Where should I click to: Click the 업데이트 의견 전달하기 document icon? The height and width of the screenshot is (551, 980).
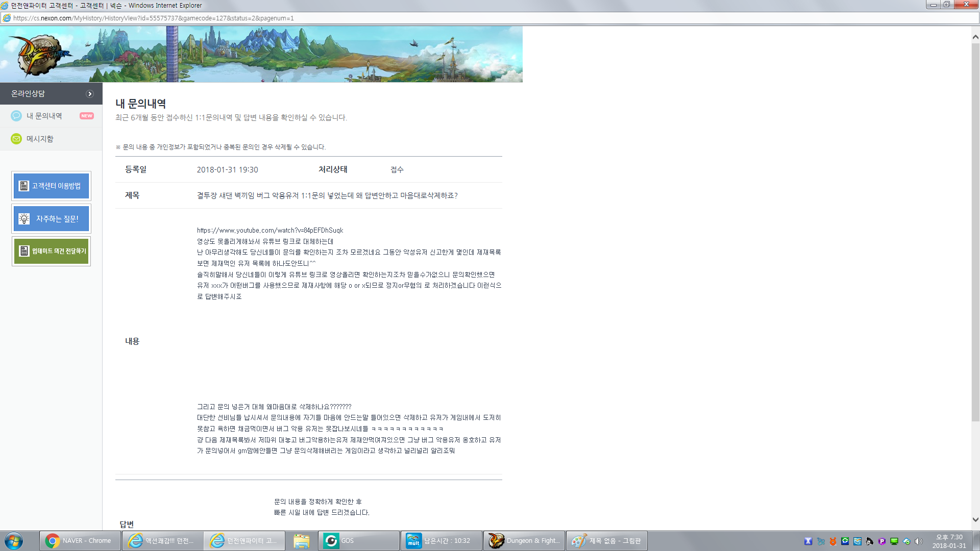23,251
